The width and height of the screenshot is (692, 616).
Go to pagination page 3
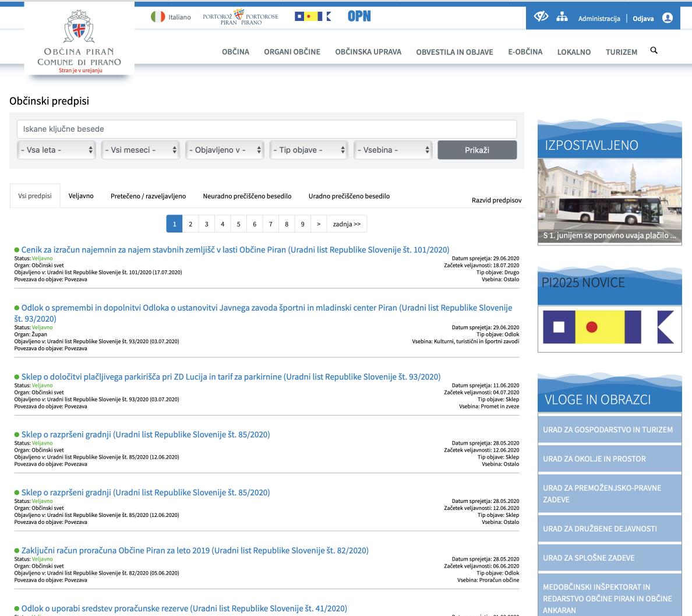click(207, 224)
